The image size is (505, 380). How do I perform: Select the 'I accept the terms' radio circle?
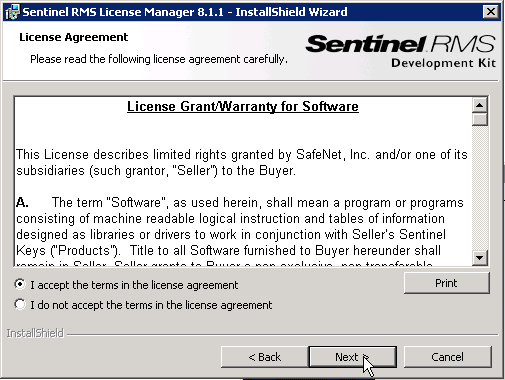click(x=20, y=284)
